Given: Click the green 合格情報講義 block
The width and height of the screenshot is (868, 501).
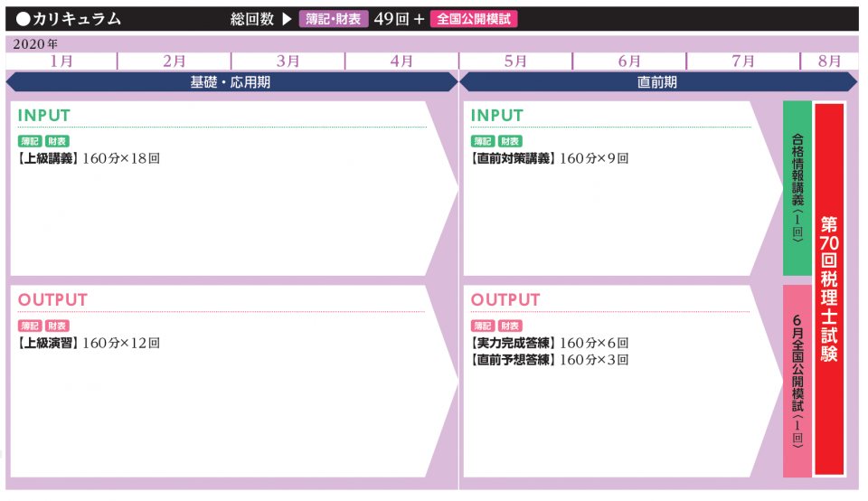Looking at the screenshot, I should click(x=797, y=188).
